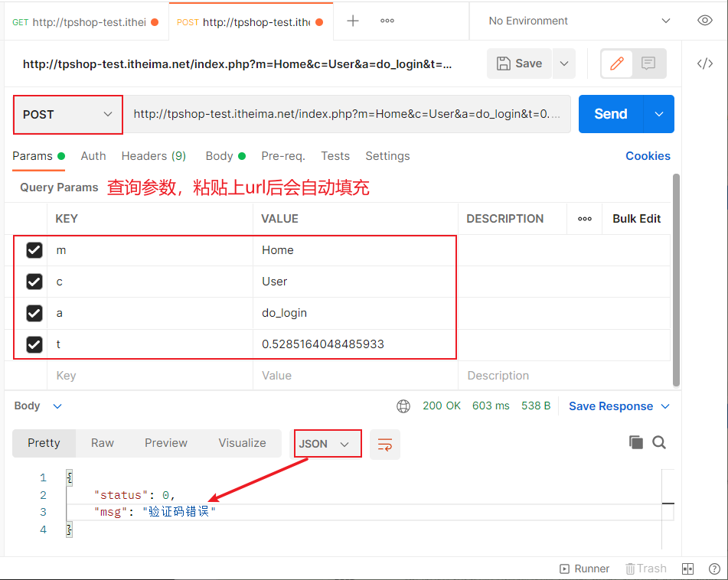Uncheck the 'm' query parameter checkbox
This screenshot has width=728, height=580.
[34, 250]
